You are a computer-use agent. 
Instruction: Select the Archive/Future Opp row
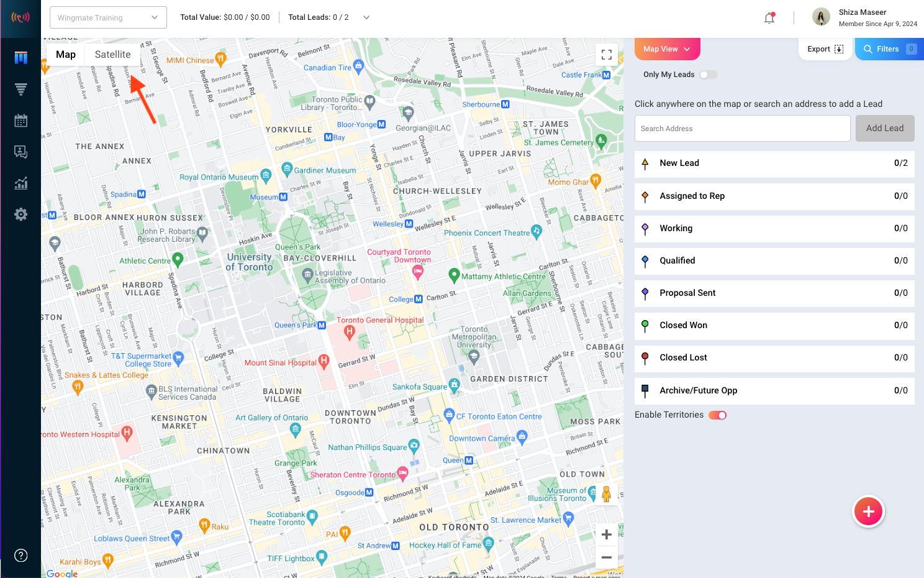click(774, 390)
